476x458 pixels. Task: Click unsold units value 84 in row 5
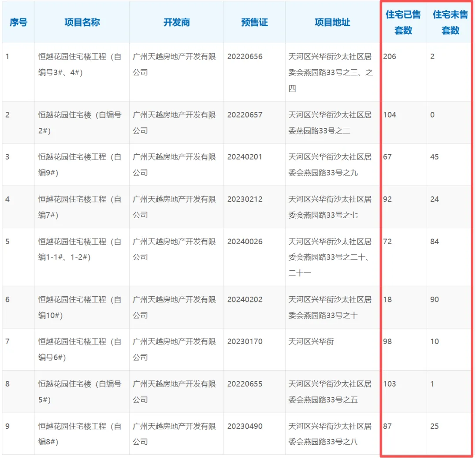tap(435, 242)
